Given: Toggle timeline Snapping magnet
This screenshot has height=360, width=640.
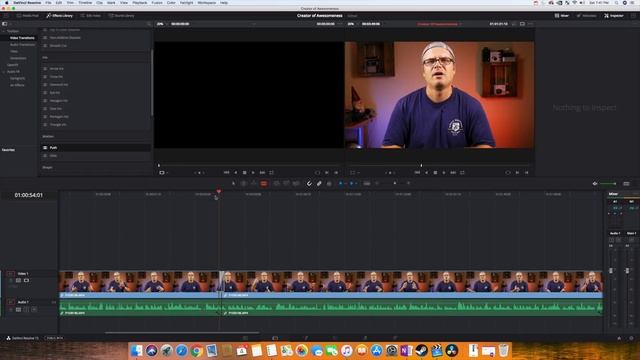Looking at the screenshot, I should pos(309,184).
